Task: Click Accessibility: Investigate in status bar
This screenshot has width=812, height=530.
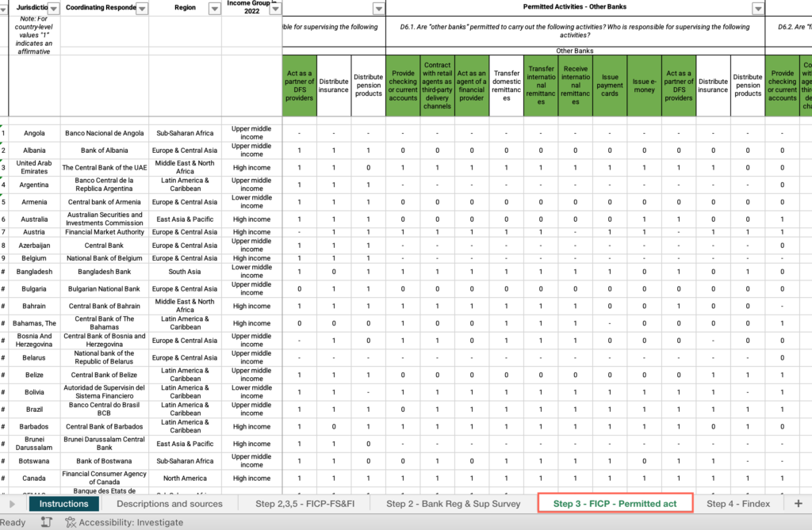Action: pos(124,522)
